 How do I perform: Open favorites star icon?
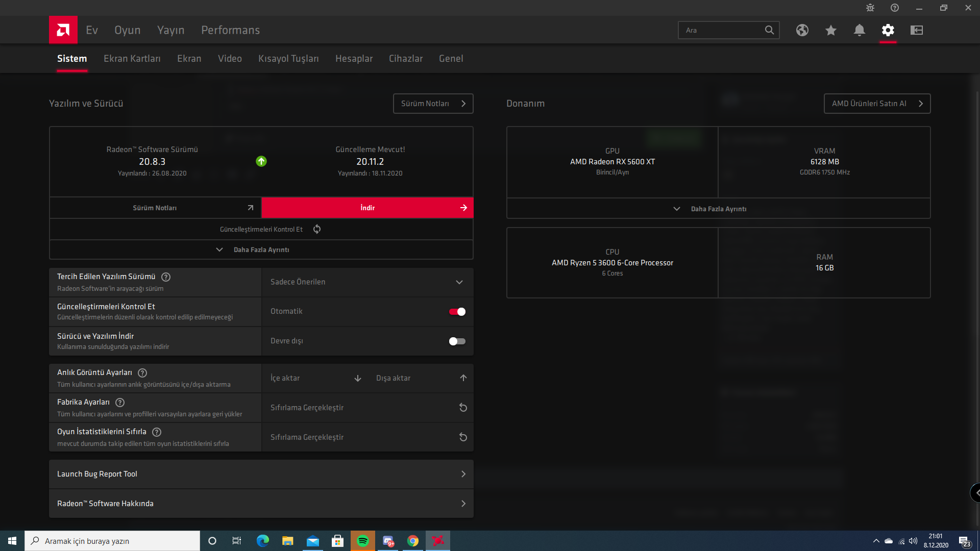(831, 30)
